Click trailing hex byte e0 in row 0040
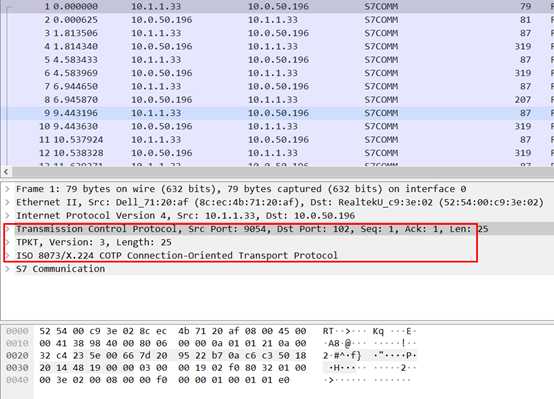Viewport: 554px width, 399px height. 284,380
